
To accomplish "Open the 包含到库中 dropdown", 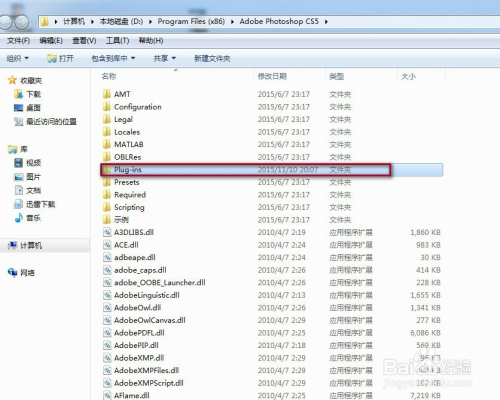I will (113, 59).
